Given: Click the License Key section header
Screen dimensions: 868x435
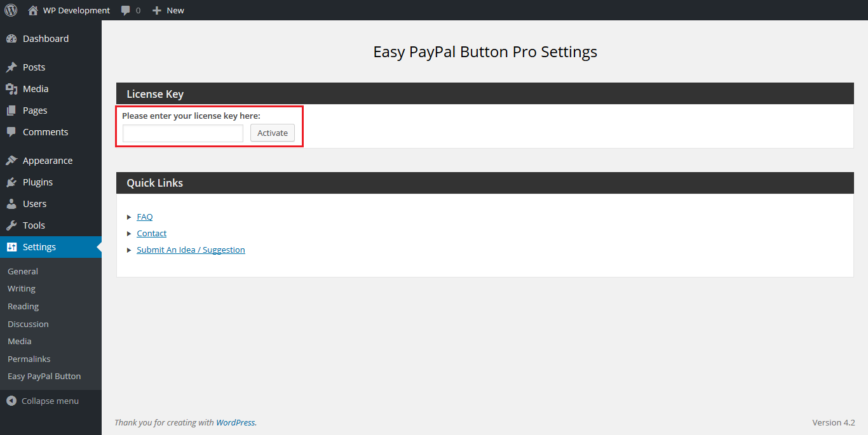Looking at the screenshot, I should [x=485, y=94].
